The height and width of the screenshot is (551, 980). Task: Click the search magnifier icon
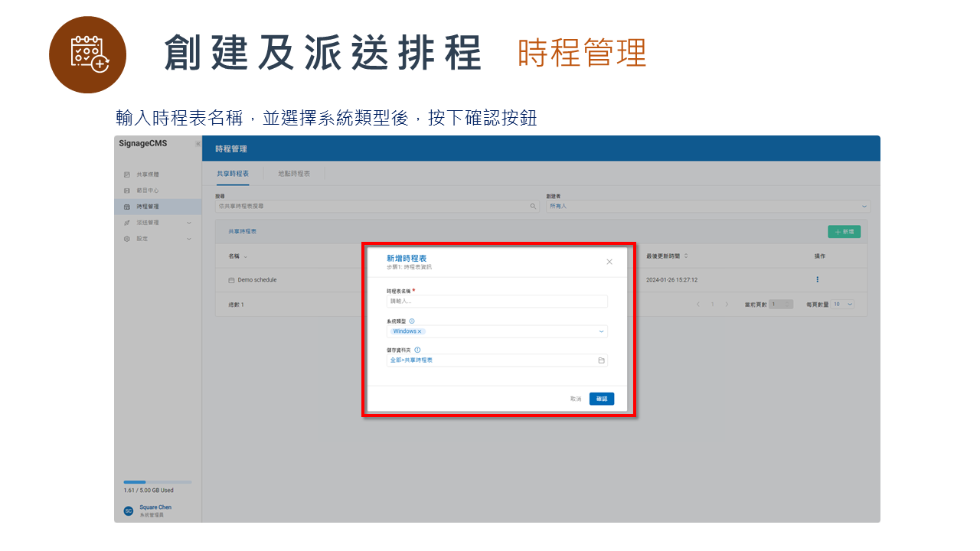534,207
